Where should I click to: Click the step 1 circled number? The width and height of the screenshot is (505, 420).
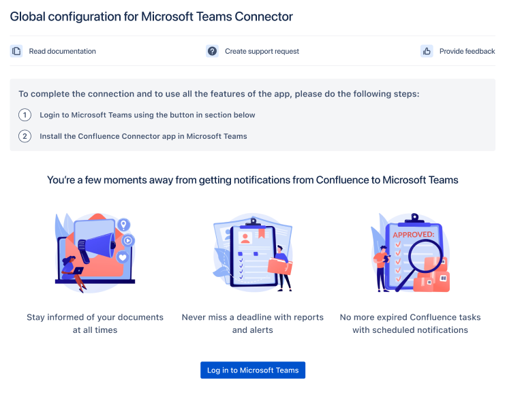pyautogui.click(x=25, y=115)
